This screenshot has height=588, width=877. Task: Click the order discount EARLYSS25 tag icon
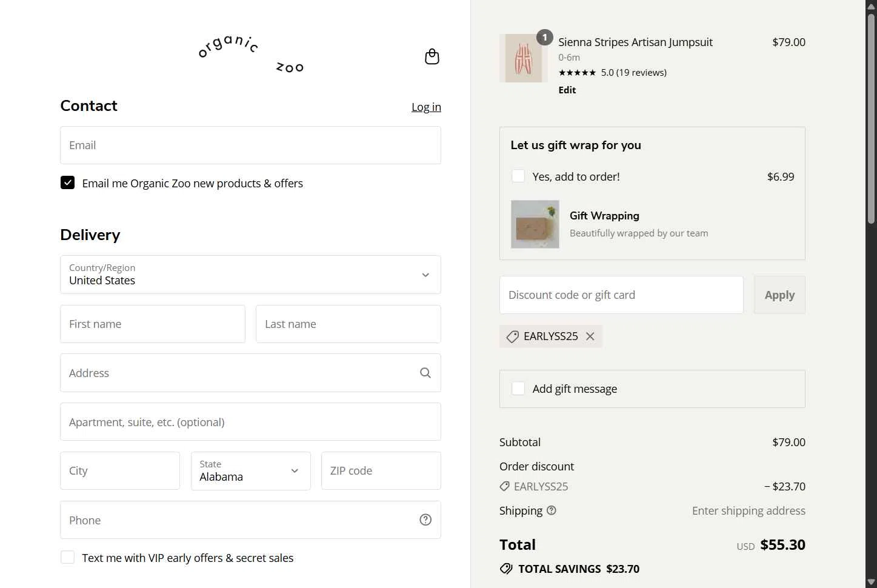click(504, 486)
